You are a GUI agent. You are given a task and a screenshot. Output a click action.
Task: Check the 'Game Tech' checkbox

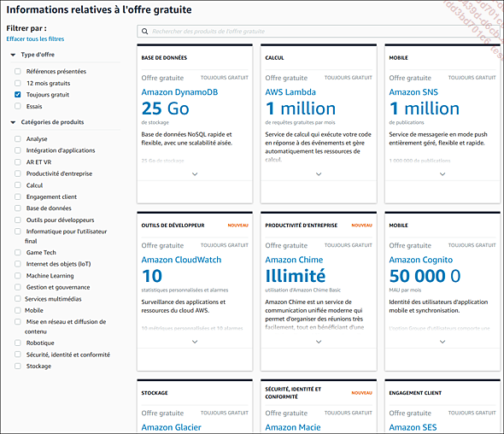[x=18, y=252]
